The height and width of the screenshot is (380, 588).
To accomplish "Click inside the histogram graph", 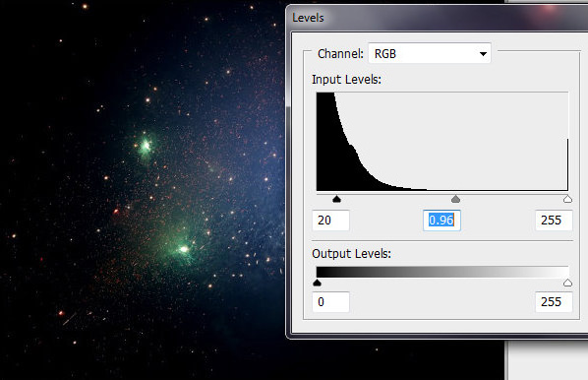I will pyautogui.click(x=442, y=141).
